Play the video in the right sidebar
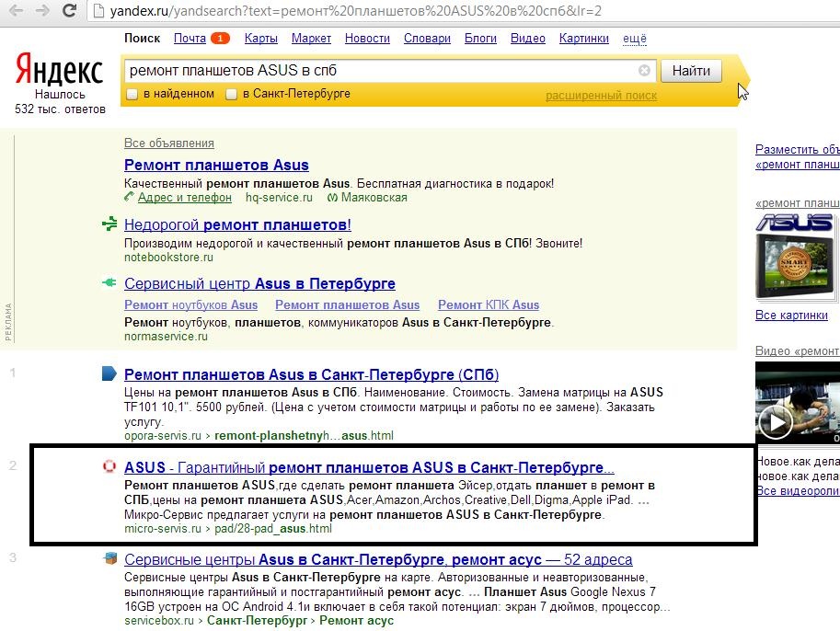Image resolution: width=840 pixels, height=631 pixels. coord(775,422)
